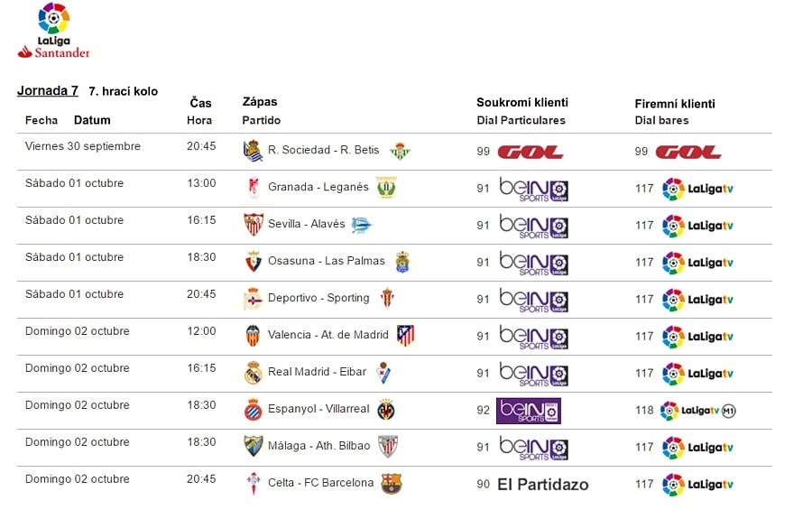Click the Valencia club crest
Screen dimensions: 812x519
[x=253, y=336]
